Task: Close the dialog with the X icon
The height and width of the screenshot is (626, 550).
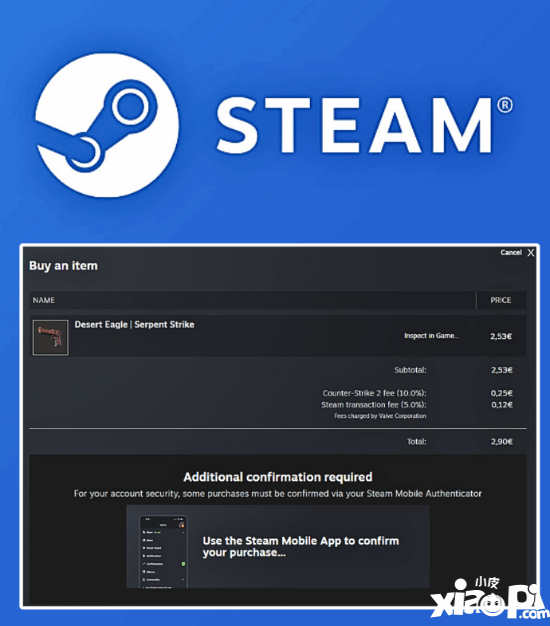Action: click(x=530, y=253)
